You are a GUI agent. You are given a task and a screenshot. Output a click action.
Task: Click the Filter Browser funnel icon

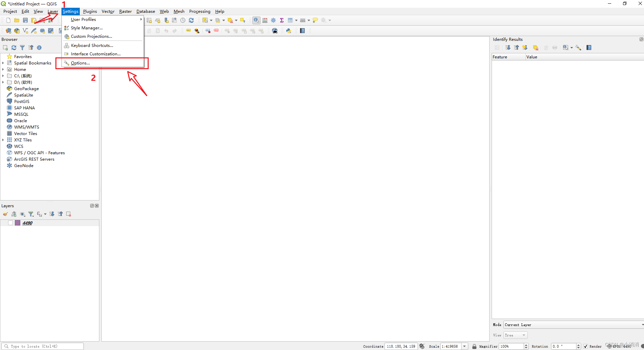[x=22, y=48]
